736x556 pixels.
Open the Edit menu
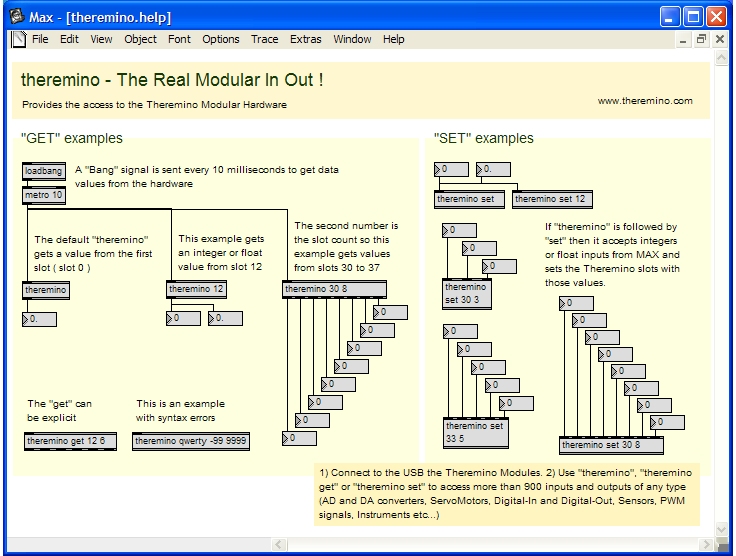pos(69,39)
